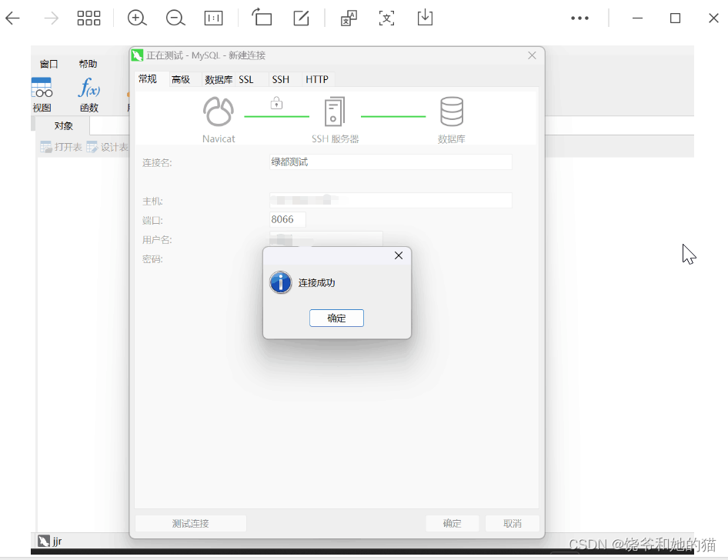Edit the image with pencil icon

302,18
